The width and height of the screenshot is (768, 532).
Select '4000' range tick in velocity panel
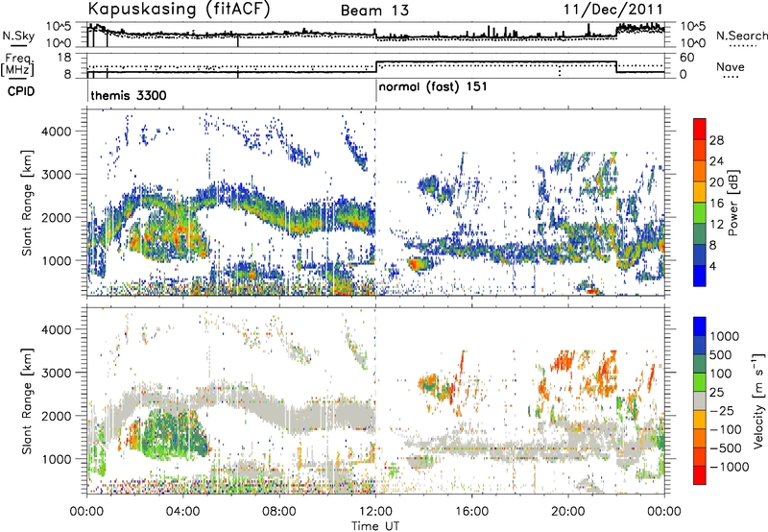(56, 329)
